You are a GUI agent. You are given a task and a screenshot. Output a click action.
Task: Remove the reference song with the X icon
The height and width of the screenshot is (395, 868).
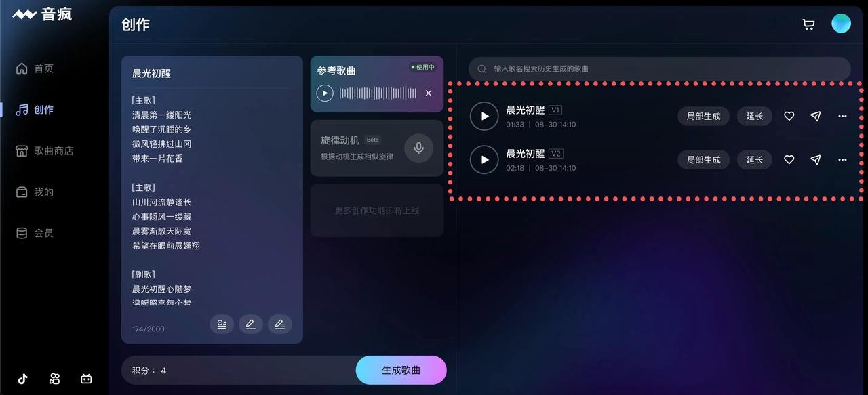tap(429, 93)
